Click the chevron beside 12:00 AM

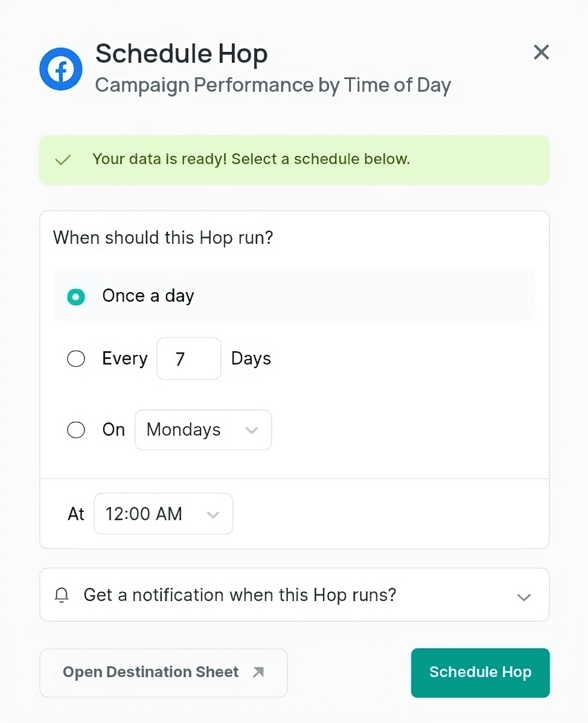[213, 515]
